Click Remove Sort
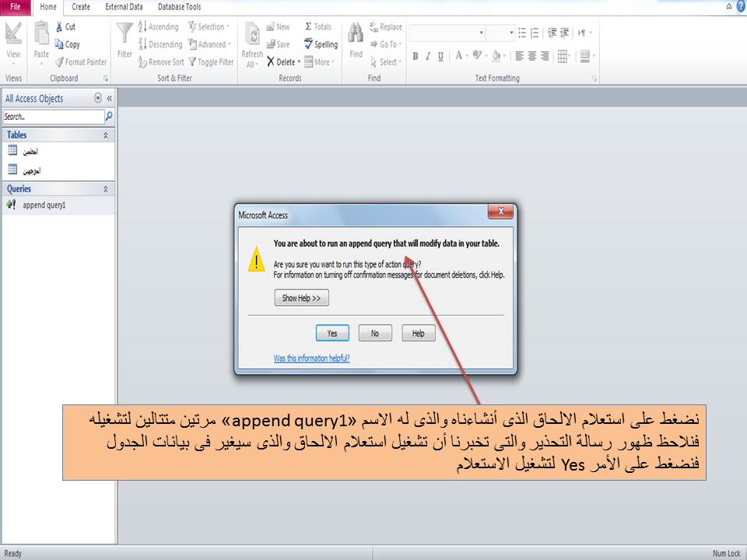 tap(161, 62)
